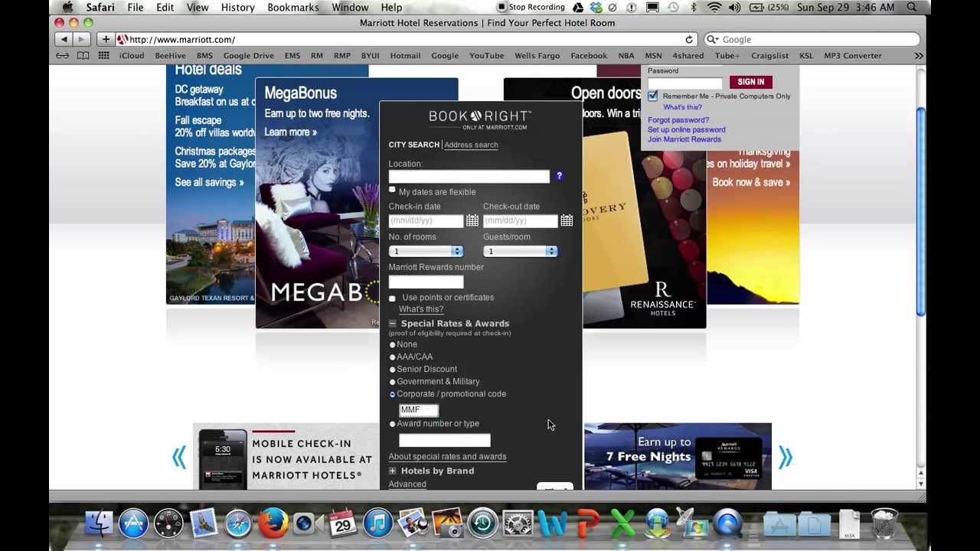
Task: Open QuickTime Player from the Dock
Action: coord(727,524)
